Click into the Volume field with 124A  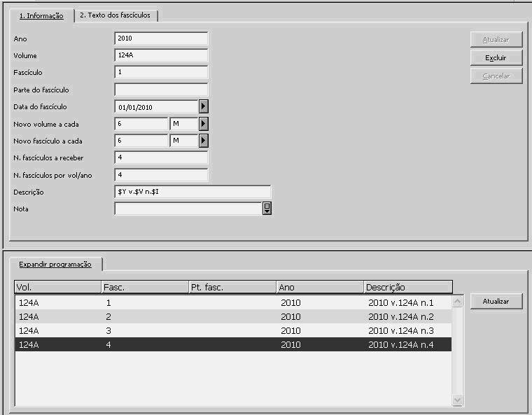coord(161,55)
